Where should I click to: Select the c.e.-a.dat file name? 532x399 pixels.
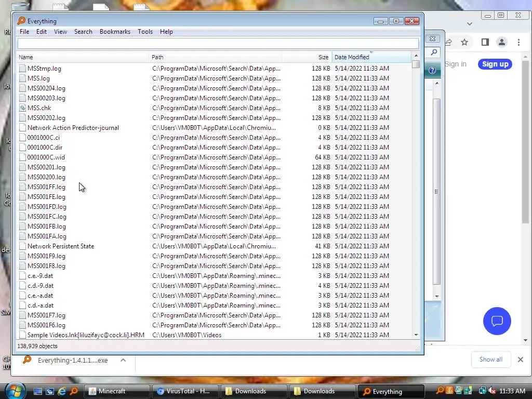click(41, 296)
